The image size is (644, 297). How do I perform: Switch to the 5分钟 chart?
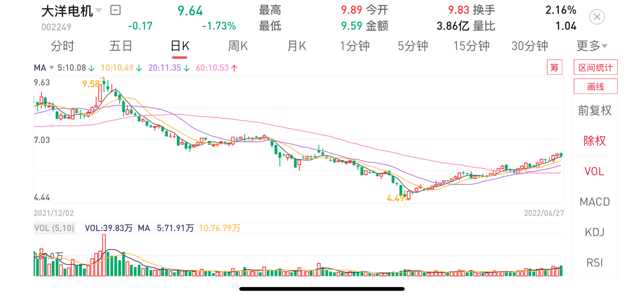[x=413, y=46]
